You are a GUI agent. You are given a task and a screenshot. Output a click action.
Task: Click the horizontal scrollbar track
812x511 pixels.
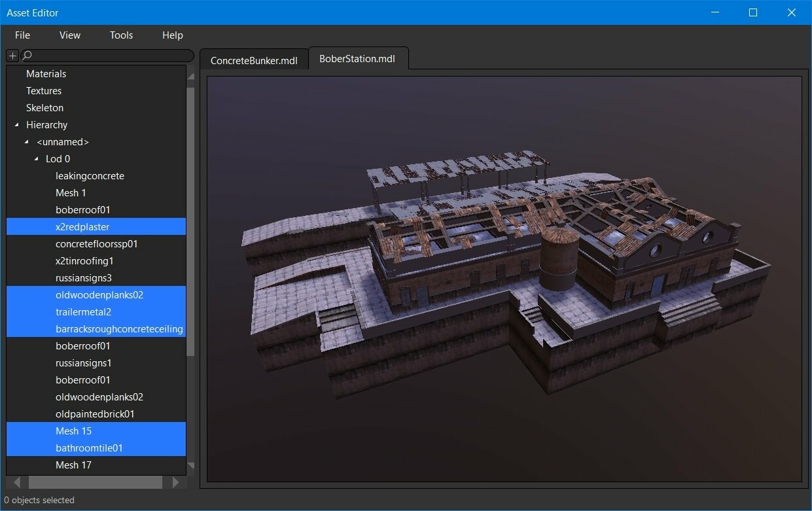click(x=96, y=482)
